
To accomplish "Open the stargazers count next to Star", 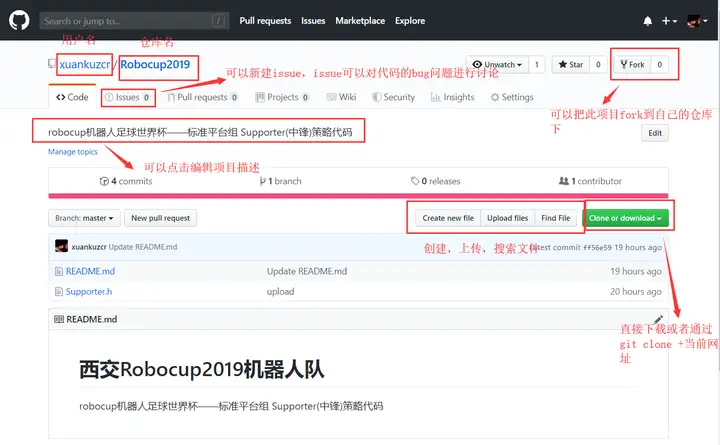I will click(598, 65).
